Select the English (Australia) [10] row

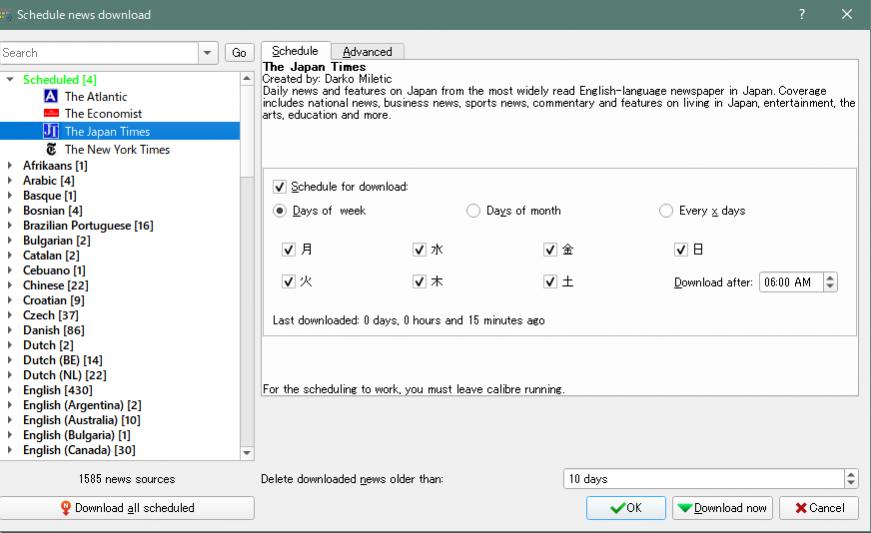click(x=82, y=420)
